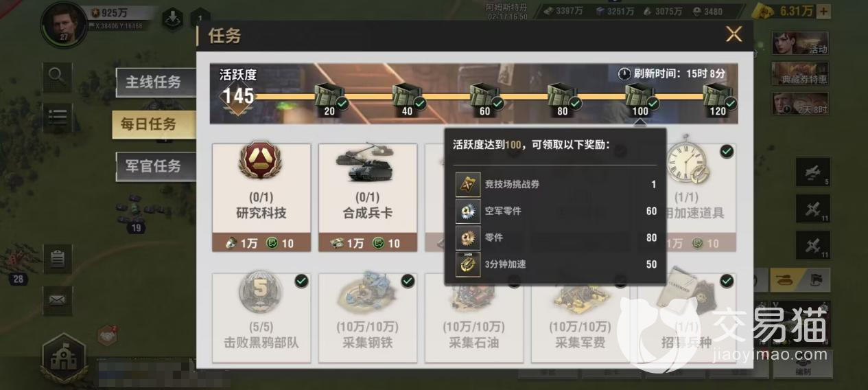
Task: Open the mail envelope icon
Action: point(56,300)
